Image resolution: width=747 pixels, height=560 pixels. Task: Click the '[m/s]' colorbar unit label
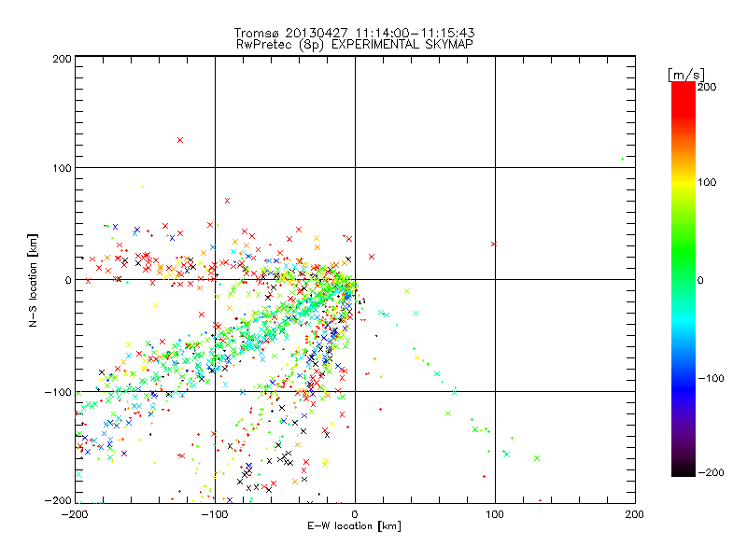tap(686, 76)
